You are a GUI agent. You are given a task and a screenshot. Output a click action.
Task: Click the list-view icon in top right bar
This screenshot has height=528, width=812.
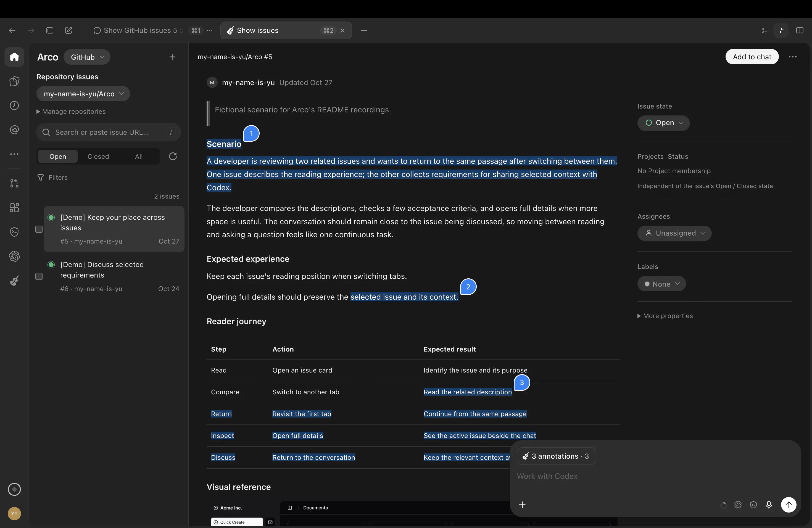764,30
